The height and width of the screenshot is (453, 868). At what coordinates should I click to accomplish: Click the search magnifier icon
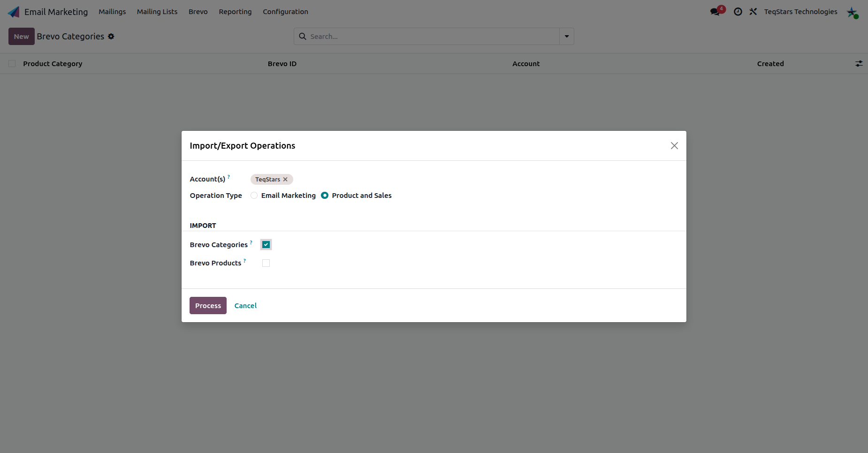303,36
